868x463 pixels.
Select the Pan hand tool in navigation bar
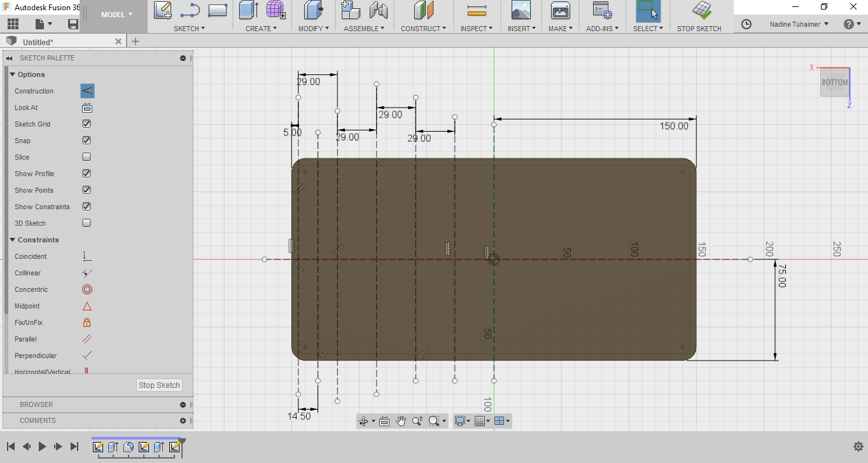(401, 420)
